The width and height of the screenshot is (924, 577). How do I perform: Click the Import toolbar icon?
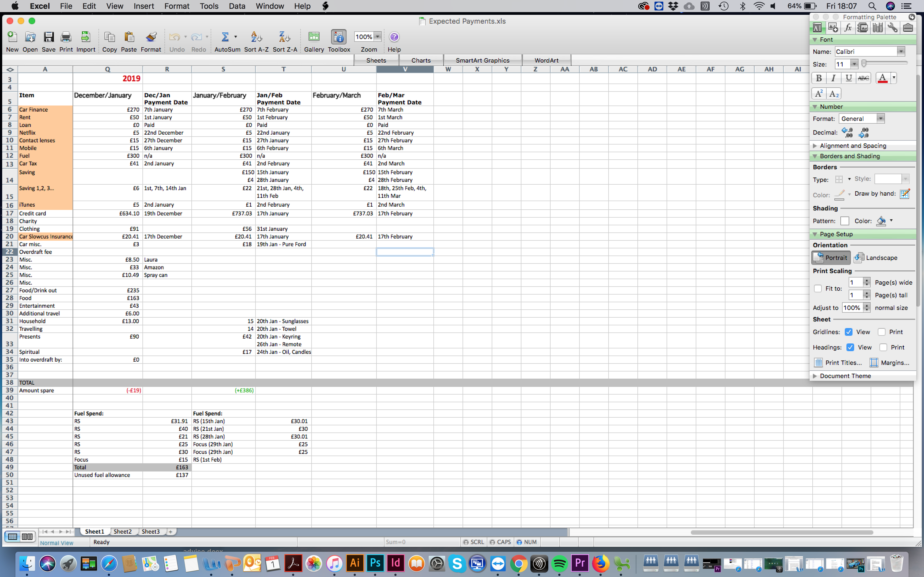(86, 37)
